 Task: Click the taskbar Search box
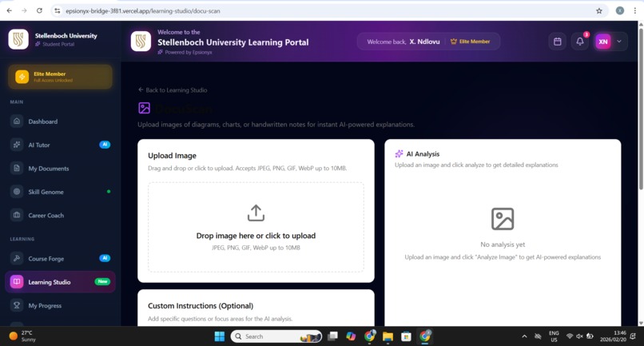(x=276, y=336)
